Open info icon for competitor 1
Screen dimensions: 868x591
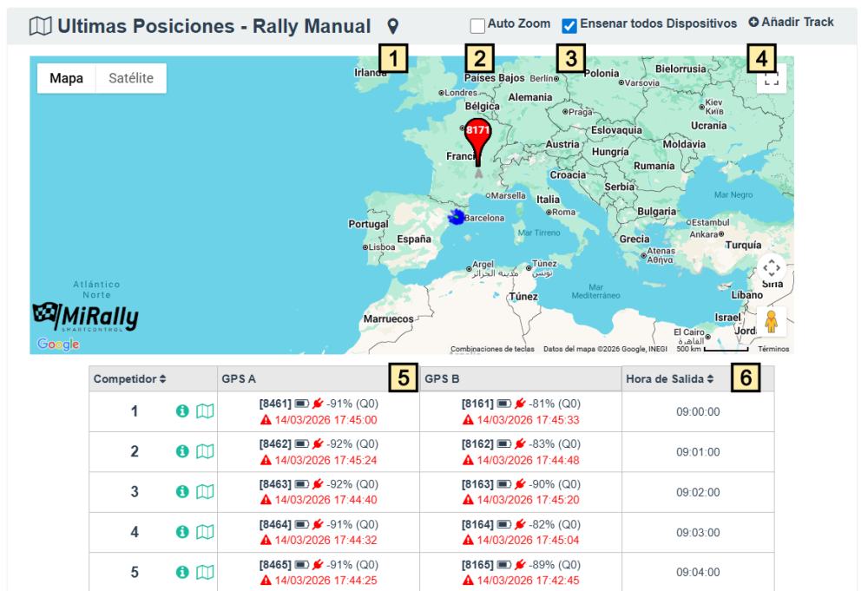click(x=182, y=411)
